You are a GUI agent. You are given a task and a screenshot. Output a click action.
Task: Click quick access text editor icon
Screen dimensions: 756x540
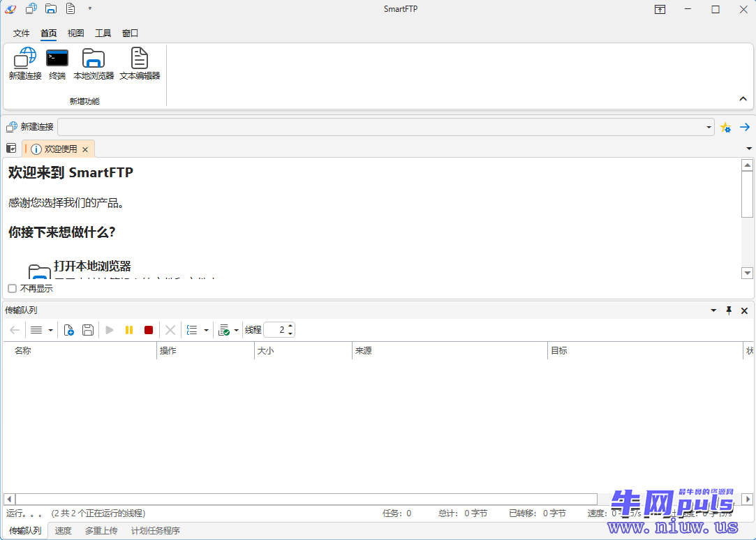71,8
